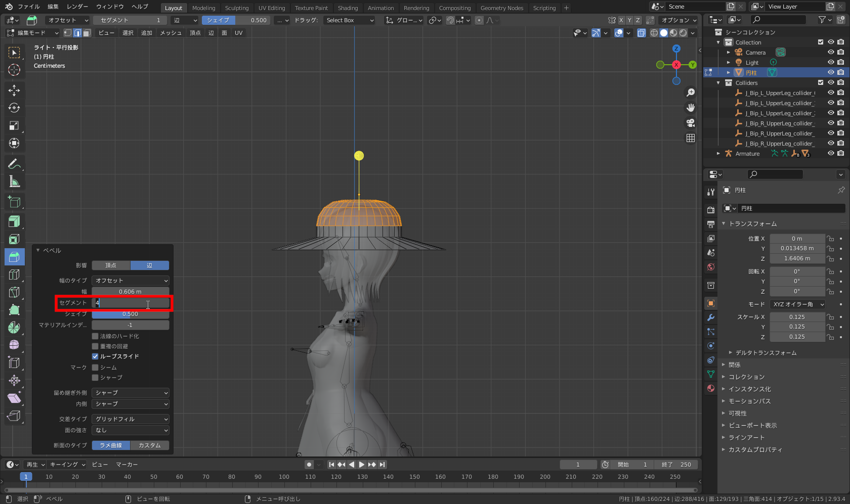850x504 pixels.
Task: Select the Bevel tool
Action: click(x=14, y=257)
